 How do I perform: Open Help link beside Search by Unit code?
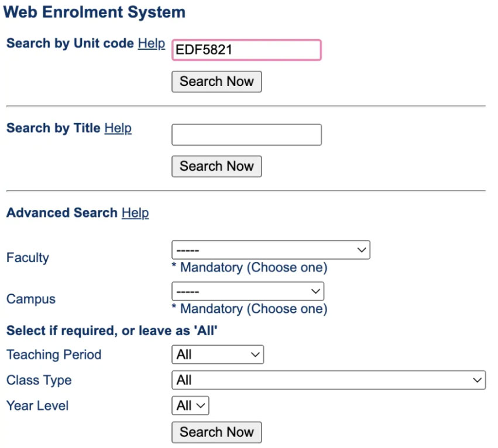(151, 44)
